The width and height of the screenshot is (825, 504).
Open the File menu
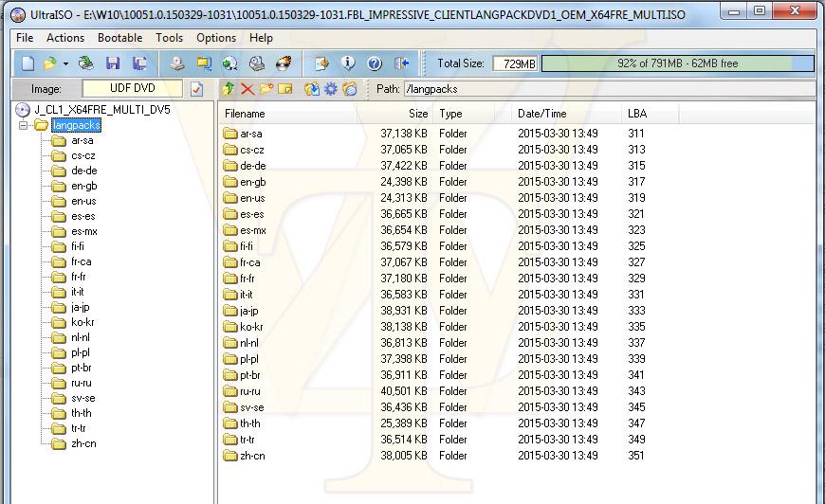(x=25, y=38)
